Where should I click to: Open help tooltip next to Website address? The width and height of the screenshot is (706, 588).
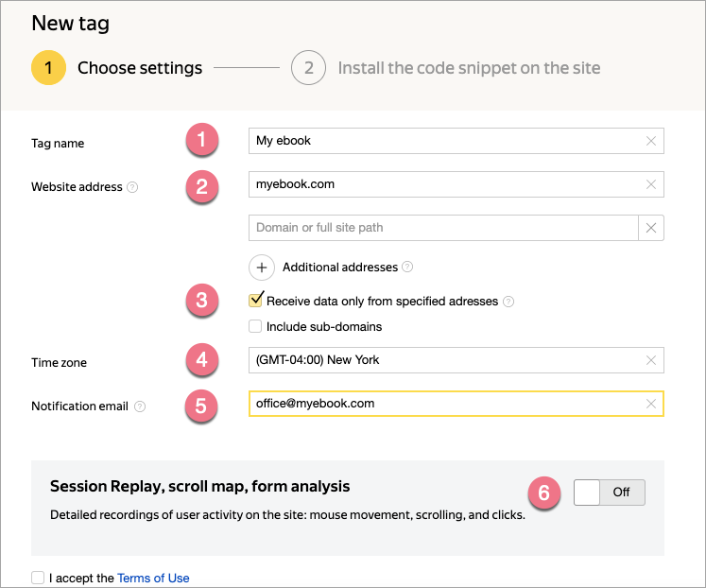click(132, 187)
